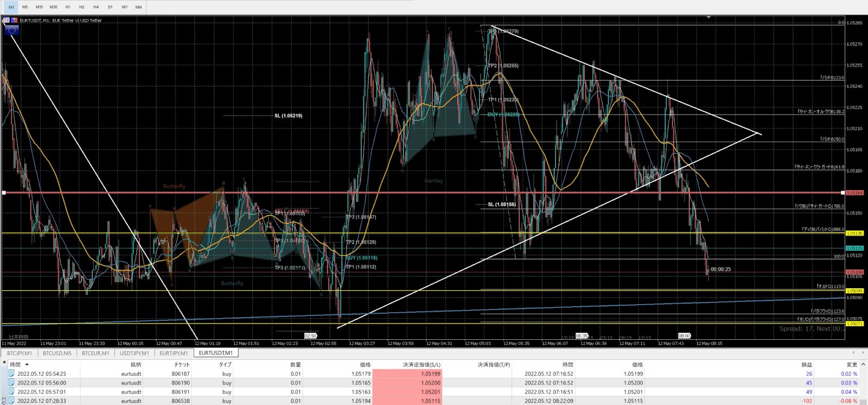
Task: Click the document icon for ticket 806191
Action: point(11,391)
